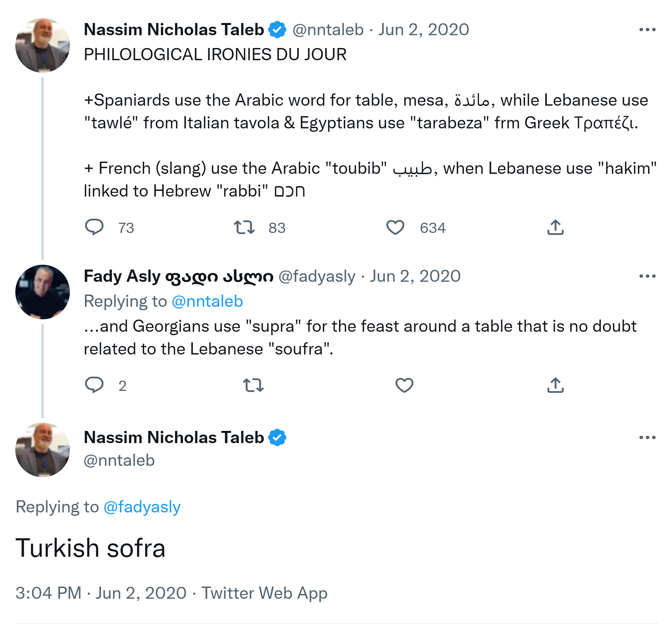Screen dimensions: 672x632
Task: Click the Twitter Web App source label
Action: click(x=264, y=593)
